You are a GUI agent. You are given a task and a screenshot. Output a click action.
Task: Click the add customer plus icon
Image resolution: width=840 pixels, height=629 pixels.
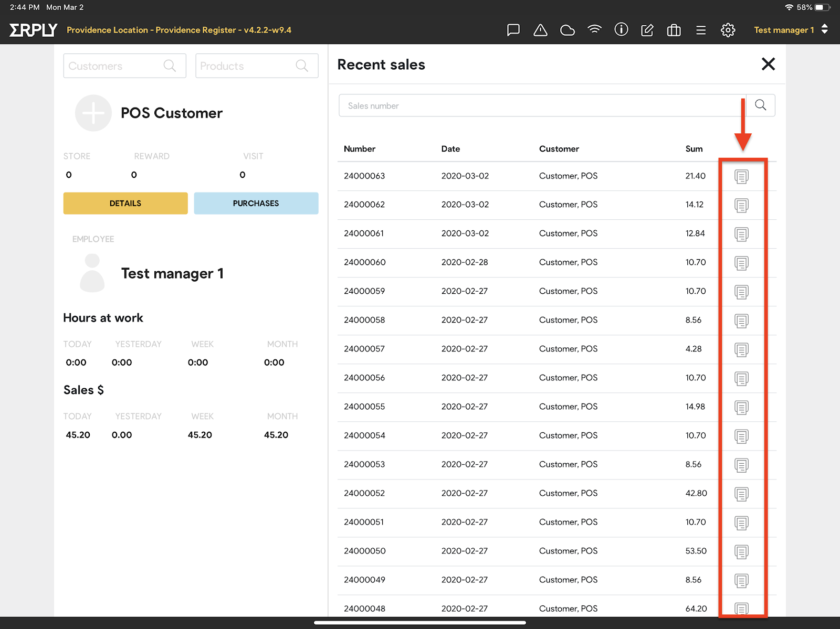pos(93,113)
